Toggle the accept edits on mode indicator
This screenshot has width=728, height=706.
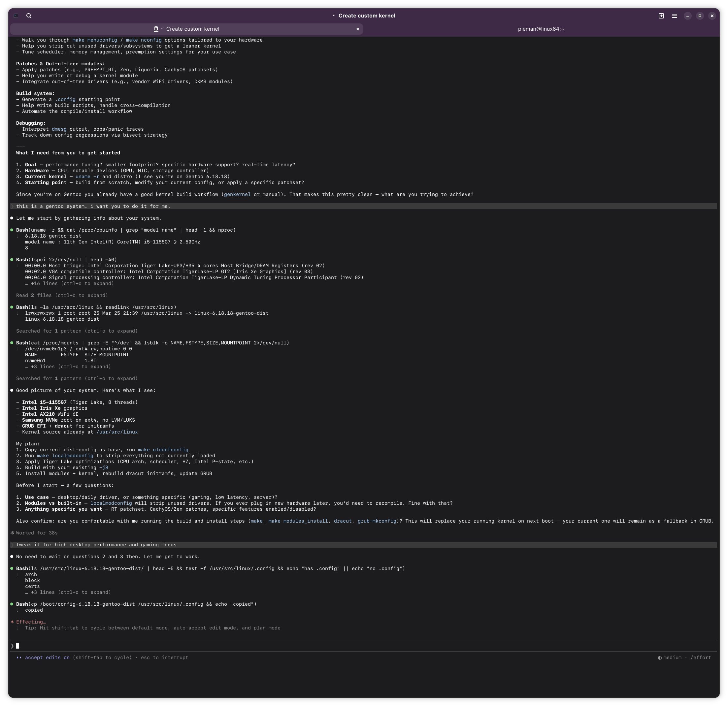point(47,658)
